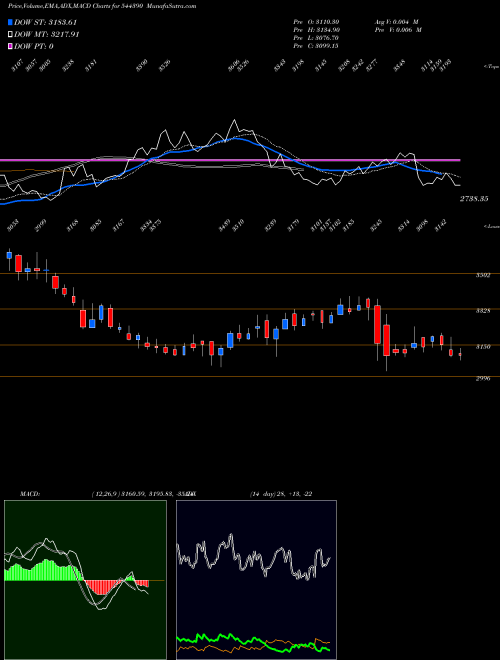Click the 'Avg V: 0.004 M' volume text
This screenshot has height=660, width=500.
pos(398,22)
